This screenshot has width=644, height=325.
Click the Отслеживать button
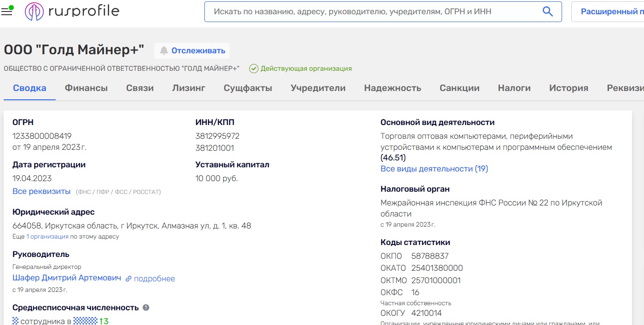[192, 51]
